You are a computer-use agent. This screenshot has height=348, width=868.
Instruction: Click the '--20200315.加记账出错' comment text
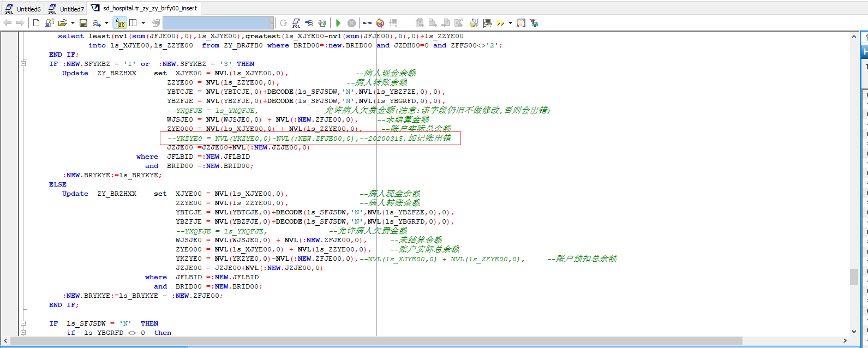(405, 138)
